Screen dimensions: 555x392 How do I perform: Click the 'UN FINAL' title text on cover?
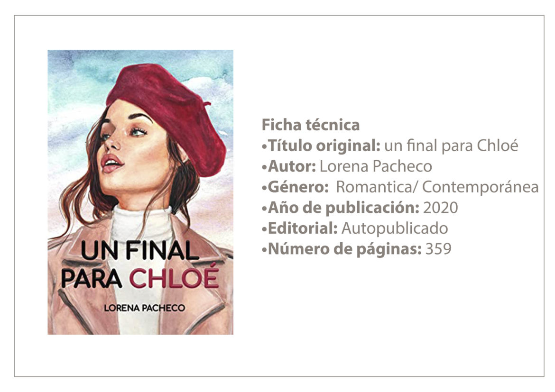pos(140,250)
